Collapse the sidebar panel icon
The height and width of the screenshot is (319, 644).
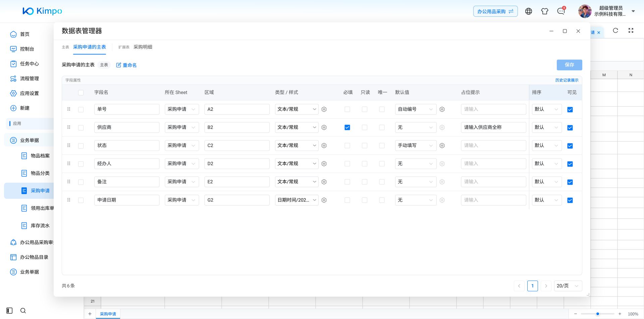point(9,311)
